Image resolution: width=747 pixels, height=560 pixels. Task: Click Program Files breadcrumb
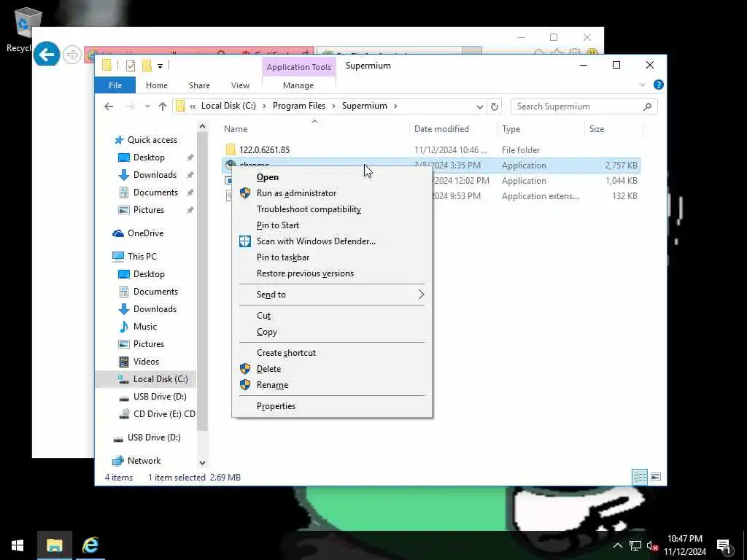[x=298, y=106]
